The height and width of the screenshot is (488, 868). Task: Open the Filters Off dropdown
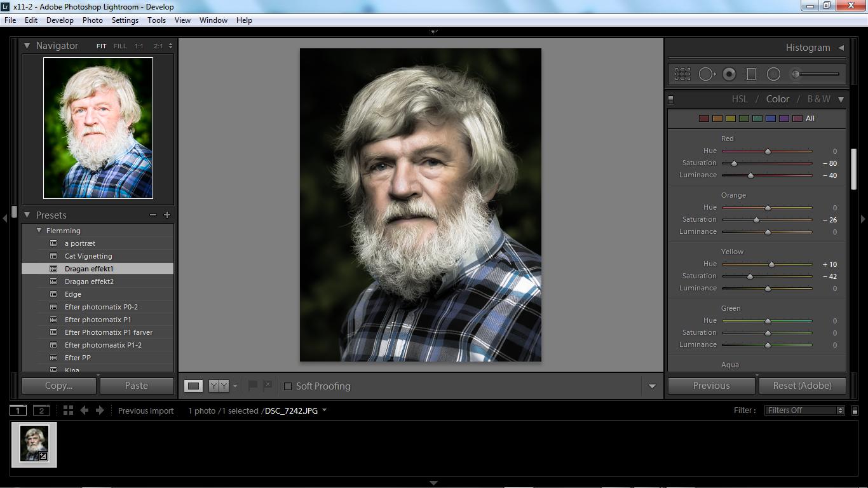[x=804, y=410]
